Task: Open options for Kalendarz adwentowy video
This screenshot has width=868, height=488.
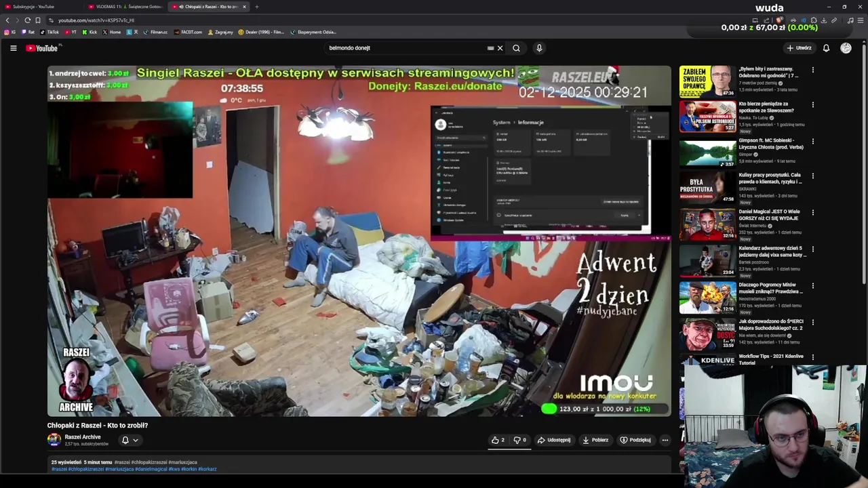Action: pos(812,249)
